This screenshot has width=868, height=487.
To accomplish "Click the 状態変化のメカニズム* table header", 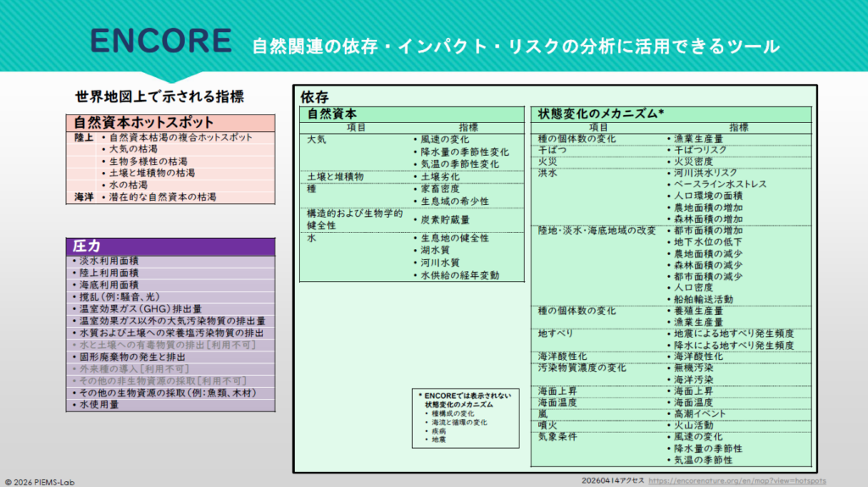I will coord(601,113).
